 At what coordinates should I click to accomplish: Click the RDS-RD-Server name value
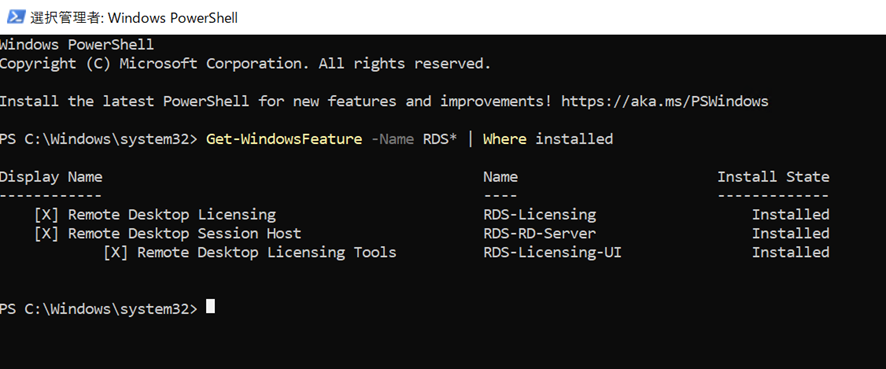click(540, 233)
